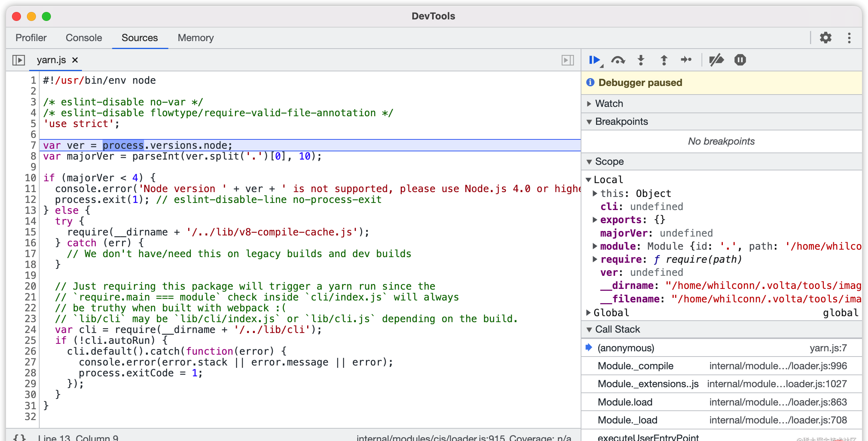Click parseInt call on line 8
The height and width of the screenshot is (441, 868).
tap(156, 156)
